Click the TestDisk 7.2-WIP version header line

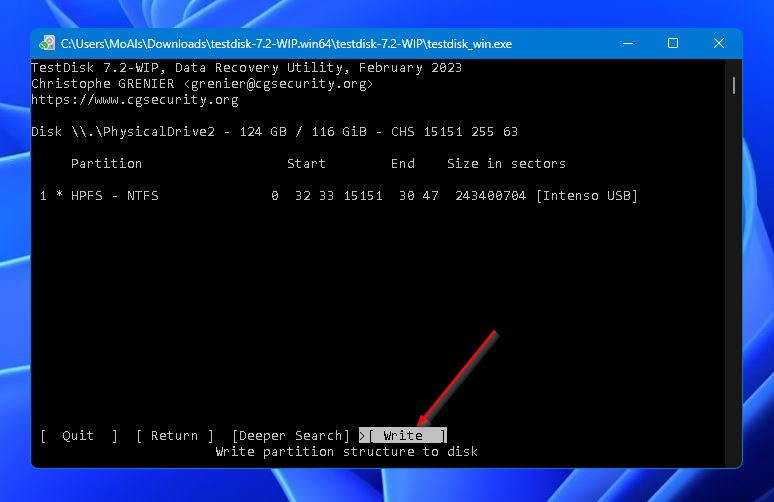click(246, 68)
